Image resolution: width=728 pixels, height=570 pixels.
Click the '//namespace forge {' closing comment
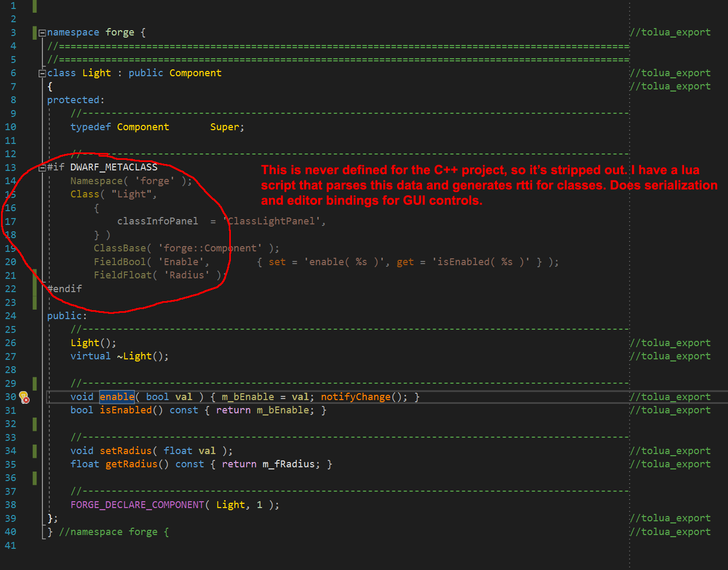(x=114, y=532)
